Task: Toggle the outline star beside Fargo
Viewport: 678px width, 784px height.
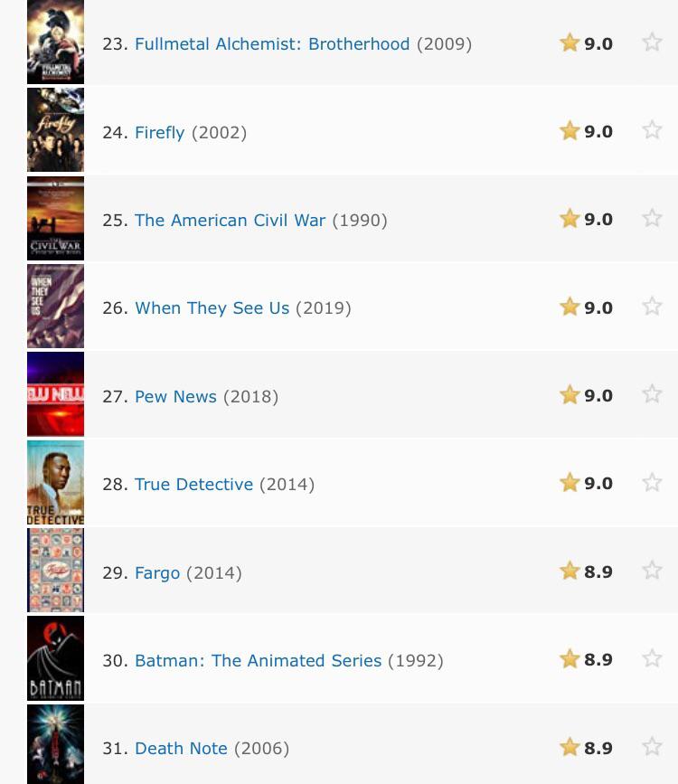Action: pos(652,570)
